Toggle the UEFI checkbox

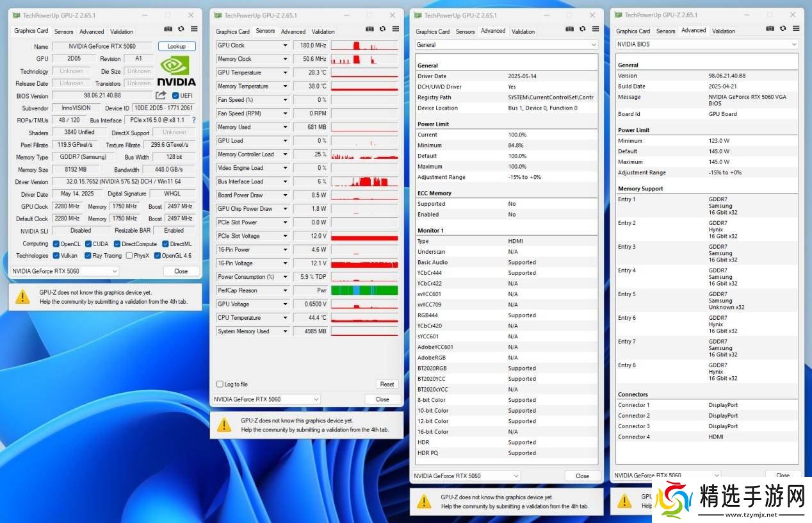coord(175,95)
